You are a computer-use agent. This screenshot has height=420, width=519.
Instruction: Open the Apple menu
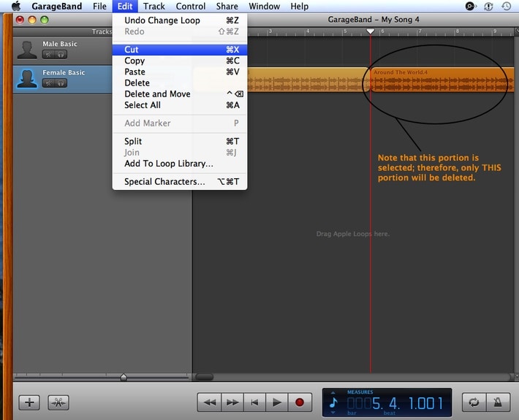(x=16, y=6)
